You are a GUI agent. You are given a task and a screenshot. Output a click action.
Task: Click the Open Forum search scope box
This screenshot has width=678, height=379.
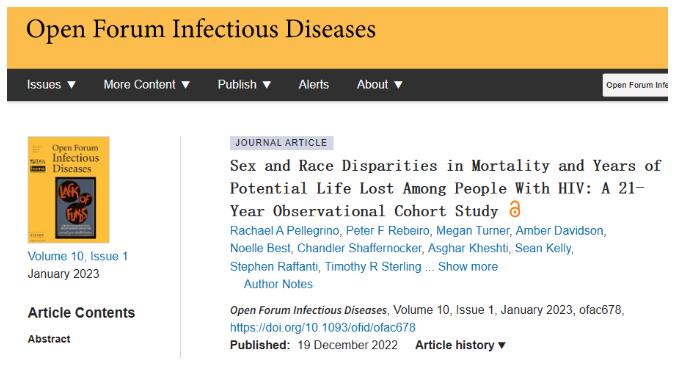pos(635,85)
